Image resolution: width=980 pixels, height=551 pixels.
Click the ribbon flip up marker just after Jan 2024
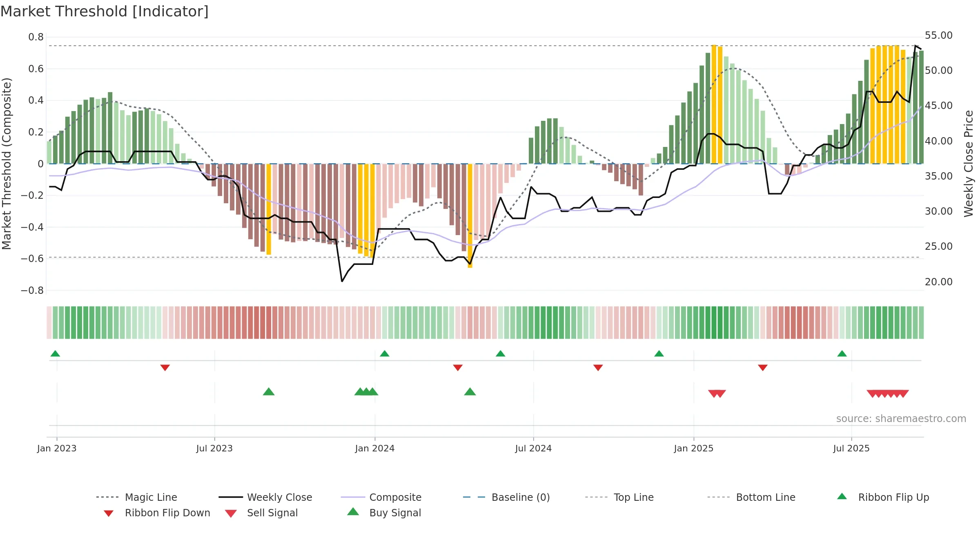click(385, 353)
